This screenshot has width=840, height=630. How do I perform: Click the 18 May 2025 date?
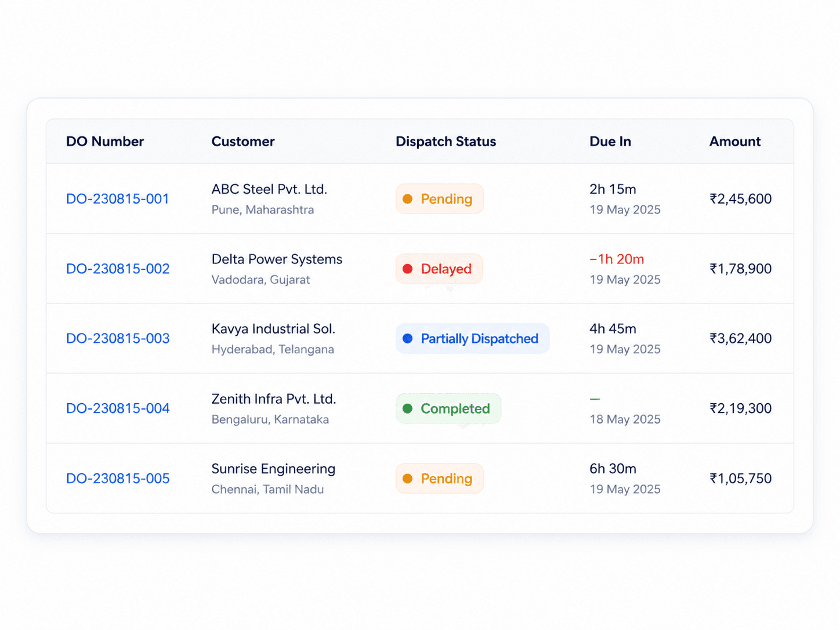(x=625, y=419)
